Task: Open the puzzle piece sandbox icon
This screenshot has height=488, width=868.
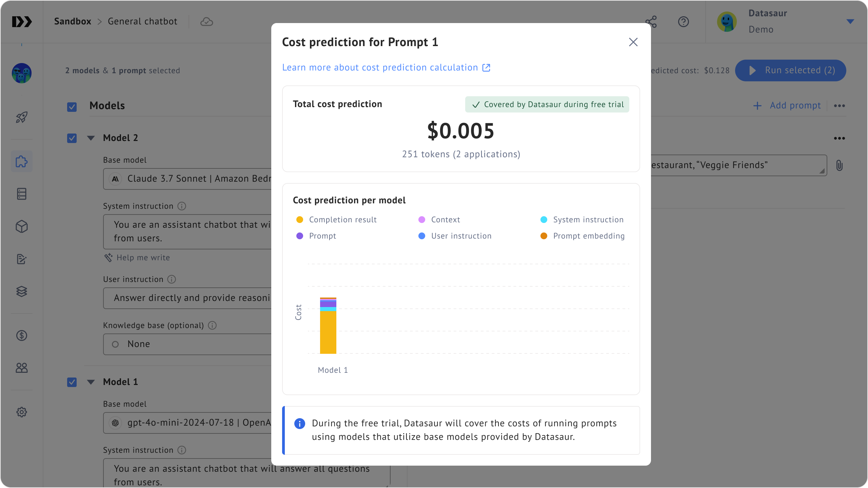Action: click(22, 161)
